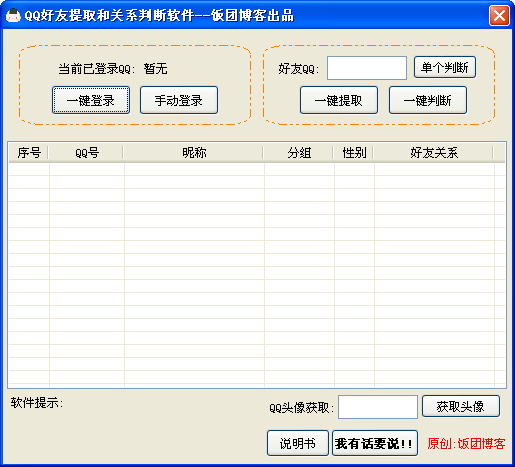Click the 当前已登录QQ: label
The height and width of the screenshot is (467, 515).
(x=97, y=69)
